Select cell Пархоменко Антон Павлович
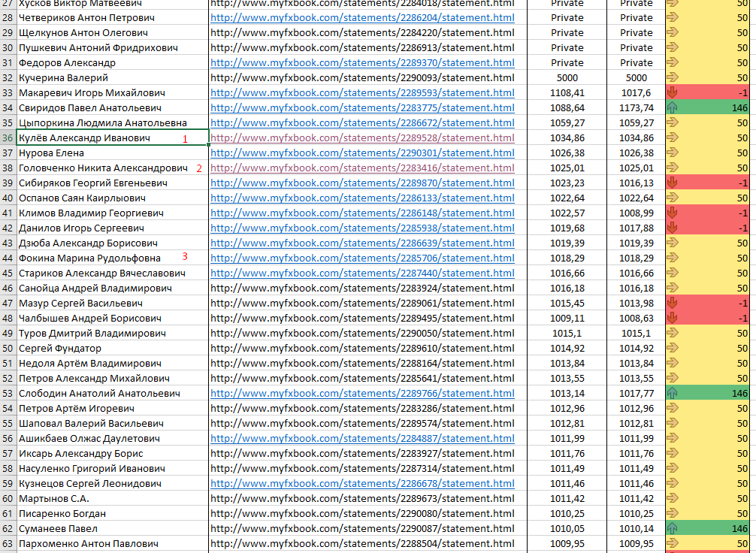Viewport: 756px width, 553px height. click(112, 543)
